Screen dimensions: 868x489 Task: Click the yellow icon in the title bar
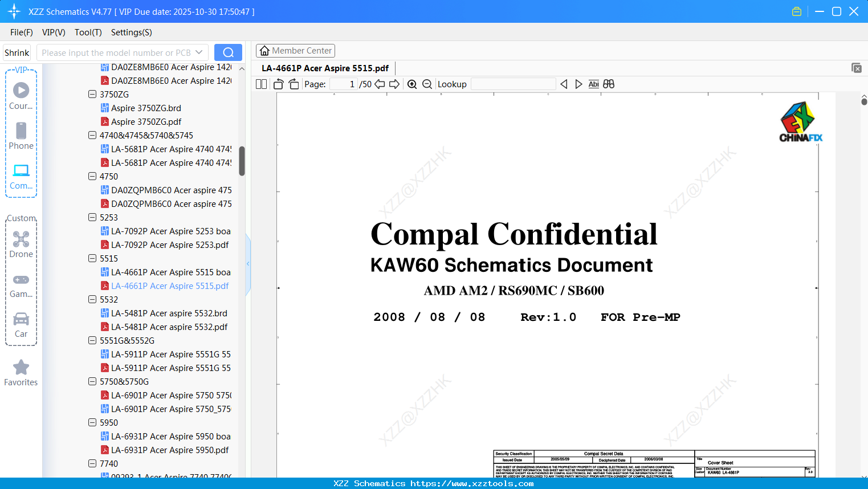[797, 11]
